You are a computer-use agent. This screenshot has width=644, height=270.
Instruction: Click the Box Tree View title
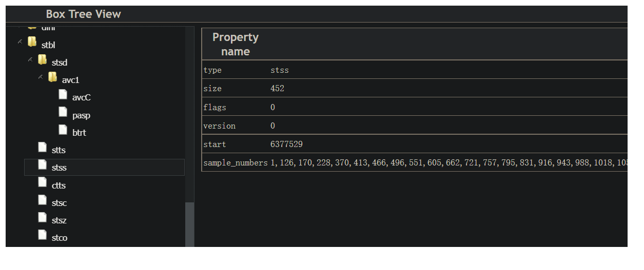[x=83, y=14]
